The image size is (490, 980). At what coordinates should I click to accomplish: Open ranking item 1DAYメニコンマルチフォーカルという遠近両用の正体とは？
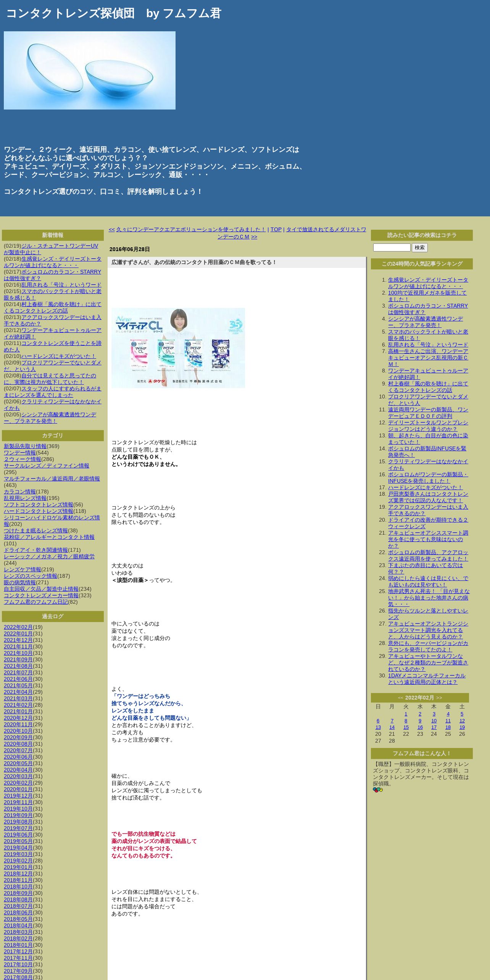(x=427, y=679)
